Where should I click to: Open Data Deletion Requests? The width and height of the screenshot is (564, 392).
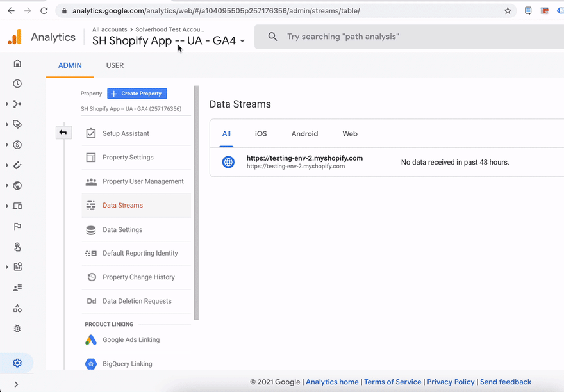[x=137, y=302]
